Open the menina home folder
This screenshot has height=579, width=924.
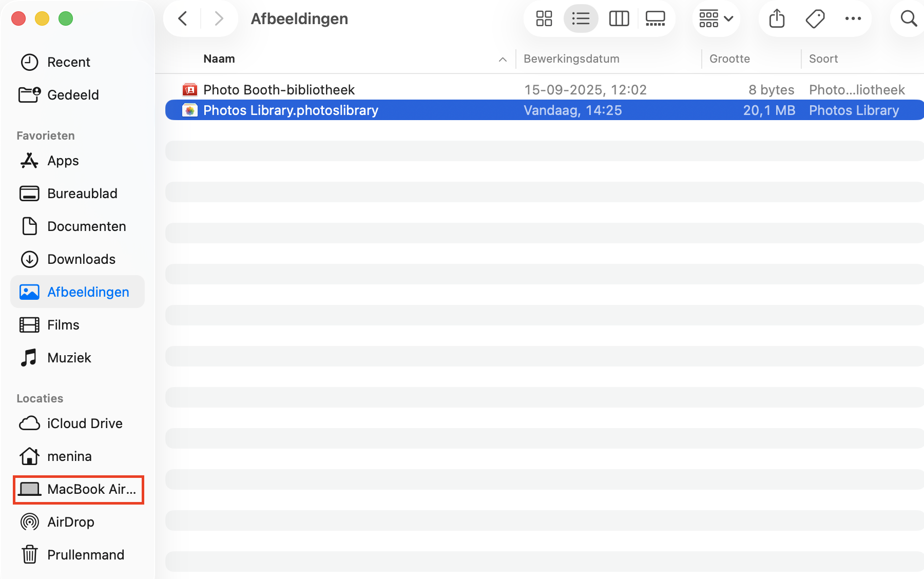coord(70,456)
